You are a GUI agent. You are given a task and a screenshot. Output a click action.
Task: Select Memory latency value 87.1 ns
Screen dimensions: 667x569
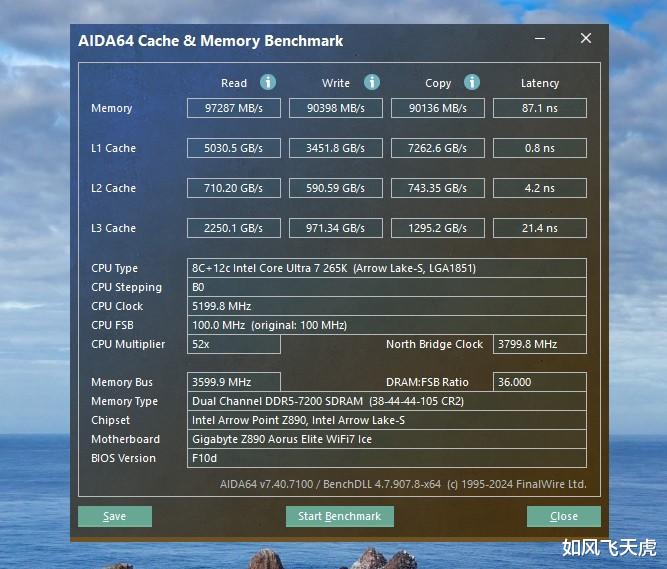[x=540, y=108]
